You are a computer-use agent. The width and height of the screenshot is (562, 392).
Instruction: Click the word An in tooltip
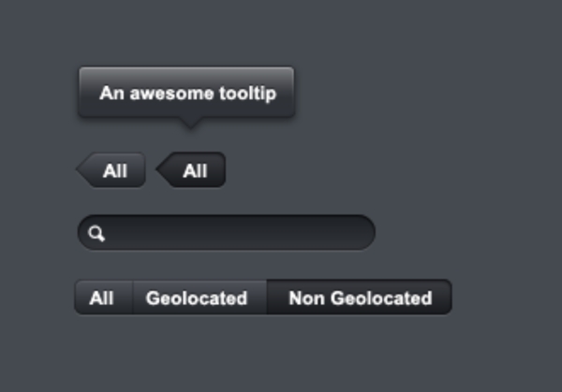coord(111,94)
